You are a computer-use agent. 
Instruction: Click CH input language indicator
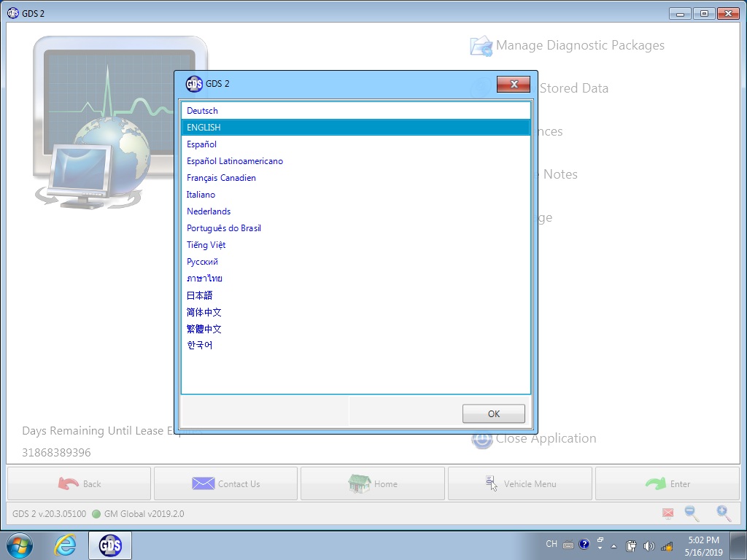(551, 544)
